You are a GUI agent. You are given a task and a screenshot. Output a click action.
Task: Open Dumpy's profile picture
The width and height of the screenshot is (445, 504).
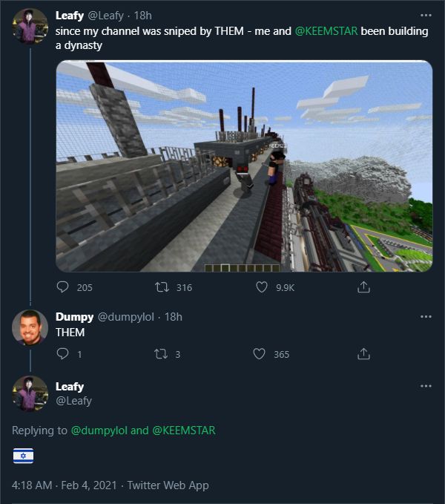click(x=30, y=327)
